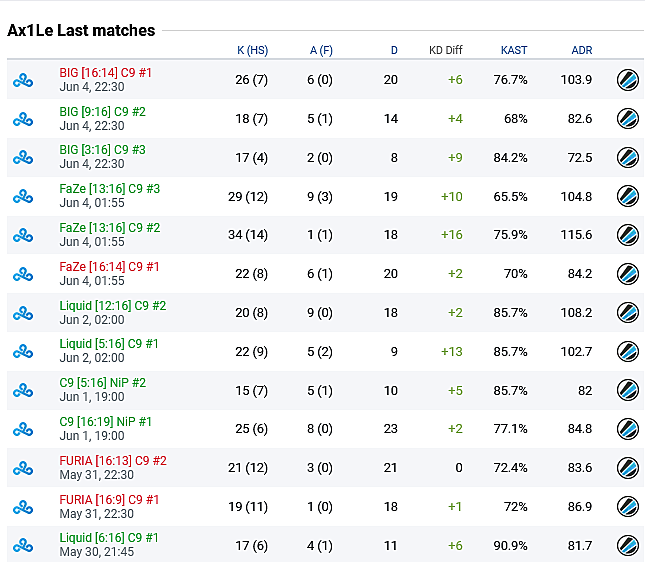Click the striped event icon in the Liquid [6:16] C9 #1 row

tap(627, 545)
